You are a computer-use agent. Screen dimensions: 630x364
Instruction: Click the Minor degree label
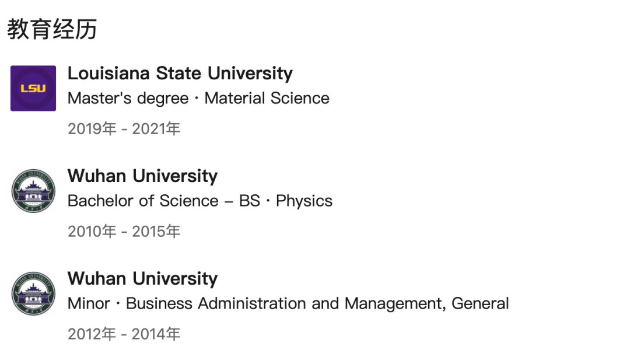tap(89, 304)
